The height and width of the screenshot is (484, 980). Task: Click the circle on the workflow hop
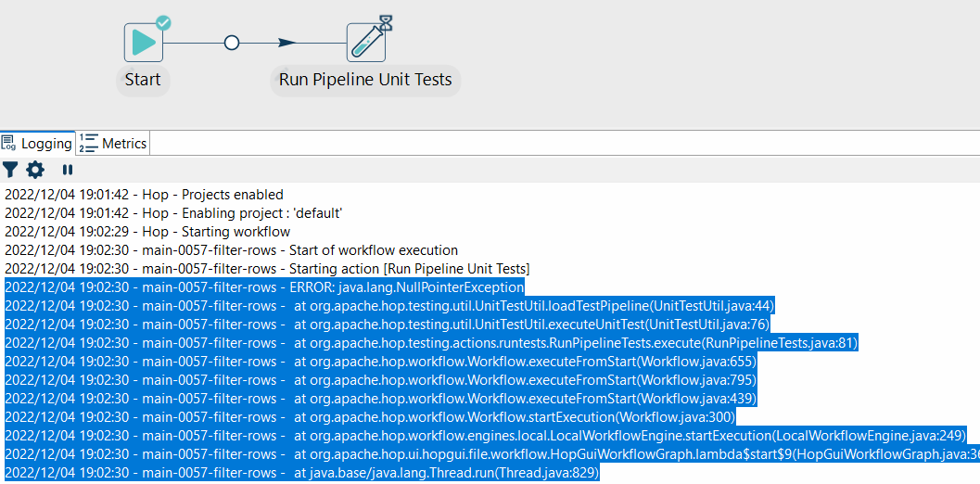click(x=232, y=43)
